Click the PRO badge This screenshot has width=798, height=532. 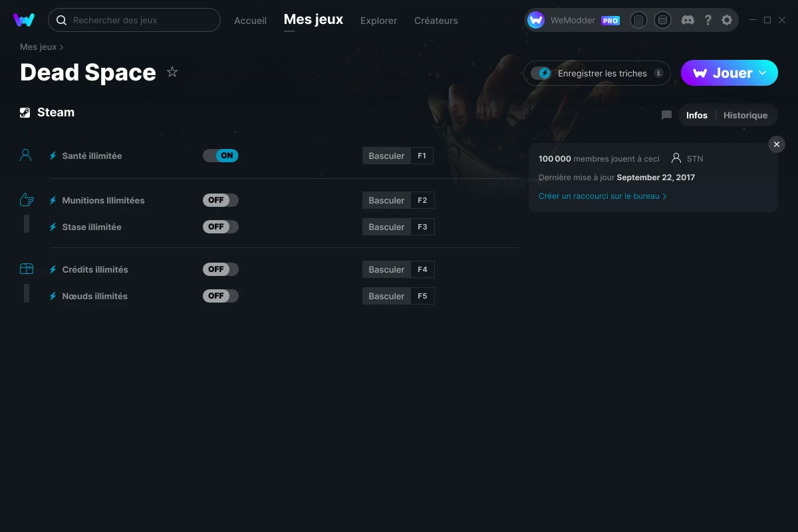click(610, 21)
